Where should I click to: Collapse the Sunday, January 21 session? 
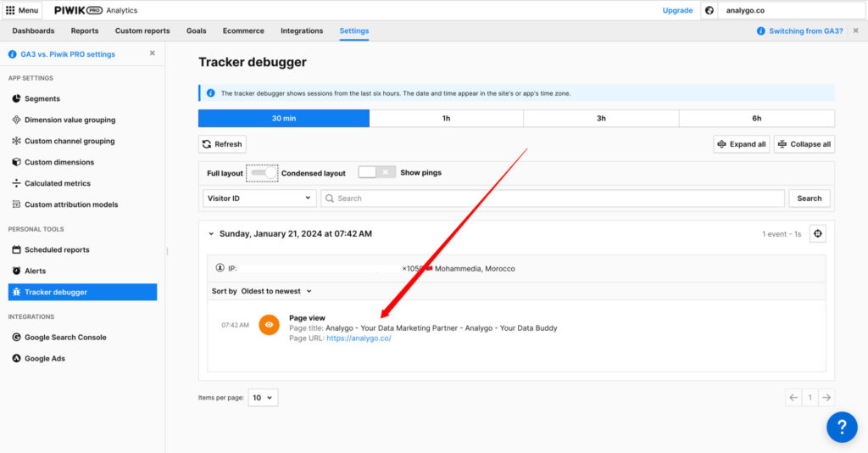tap(211, 234)
